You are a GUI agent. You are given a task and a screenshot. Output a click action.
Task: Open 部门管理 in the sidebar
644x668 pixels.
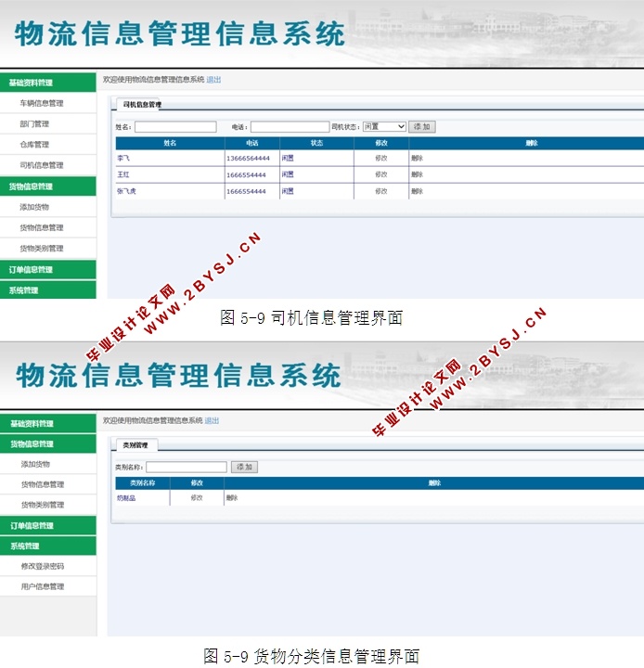click(x=34, y=124)
